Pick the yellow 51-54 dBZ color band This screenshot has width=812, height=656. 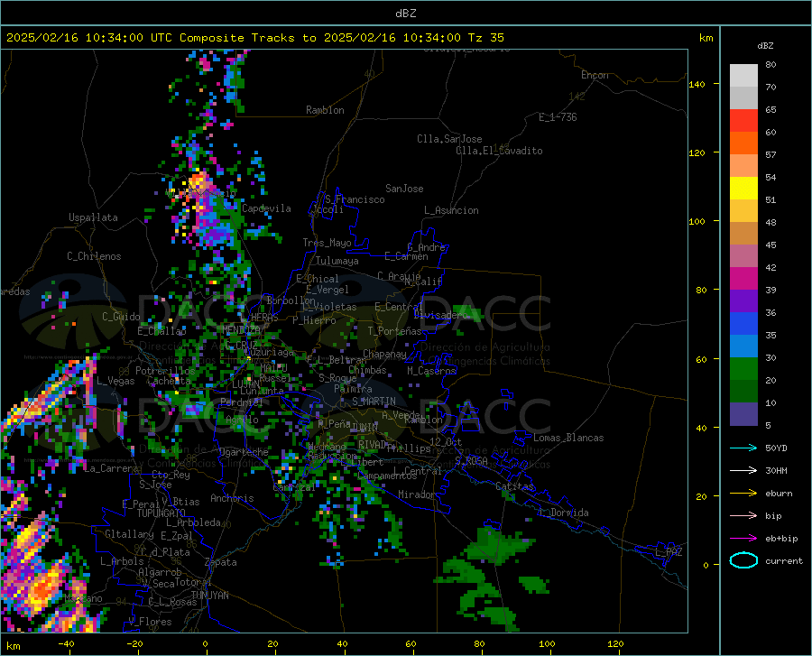(743, 189)
